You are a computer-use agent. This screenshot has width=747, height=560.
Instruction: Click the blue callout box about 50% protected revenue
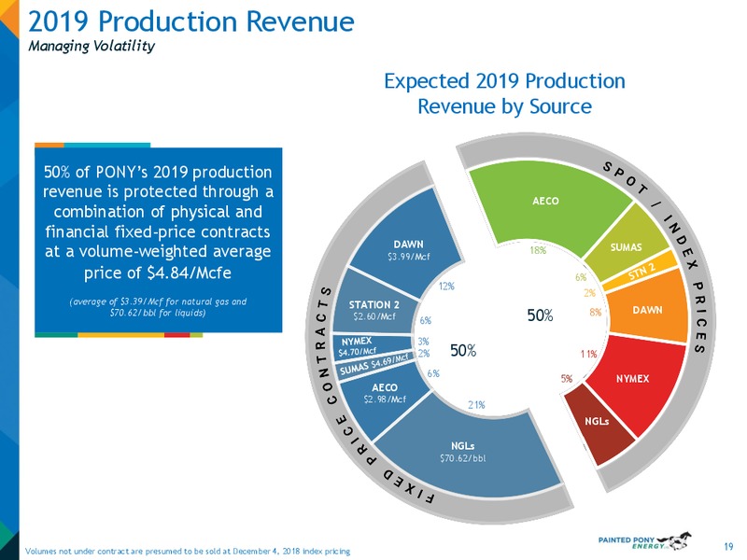[x=158, y=240]
